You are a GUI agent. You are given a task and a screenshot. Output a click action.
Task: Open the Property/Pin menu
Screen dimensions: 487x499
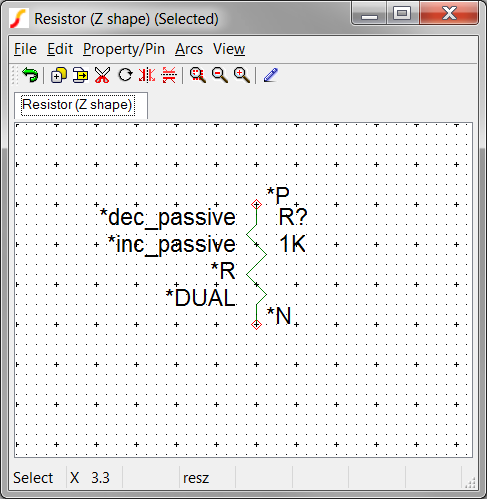point(124,49)
